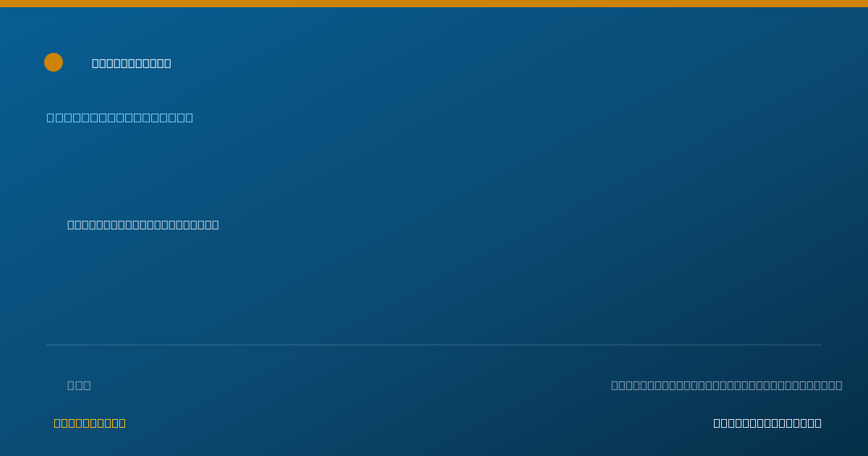868x456 pixels.
Task: Click the yellow highlighted text in the footer
Action: (90, 423)
